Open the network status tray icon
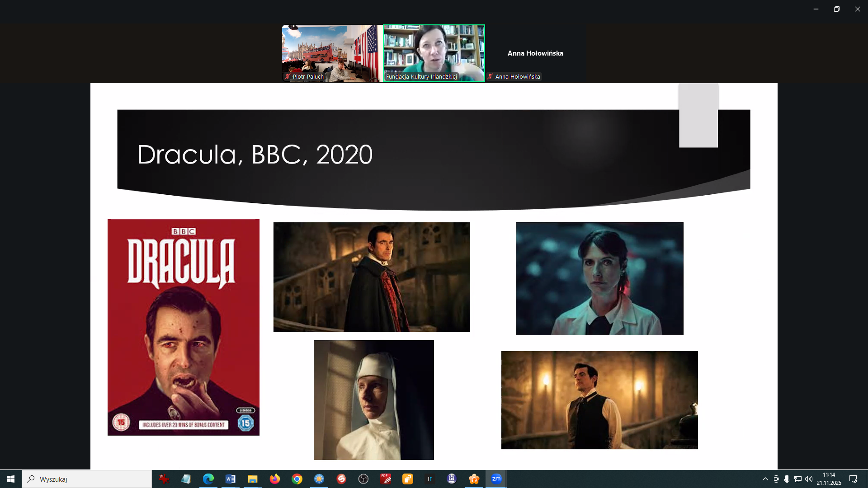 click(x=797, y=479)
